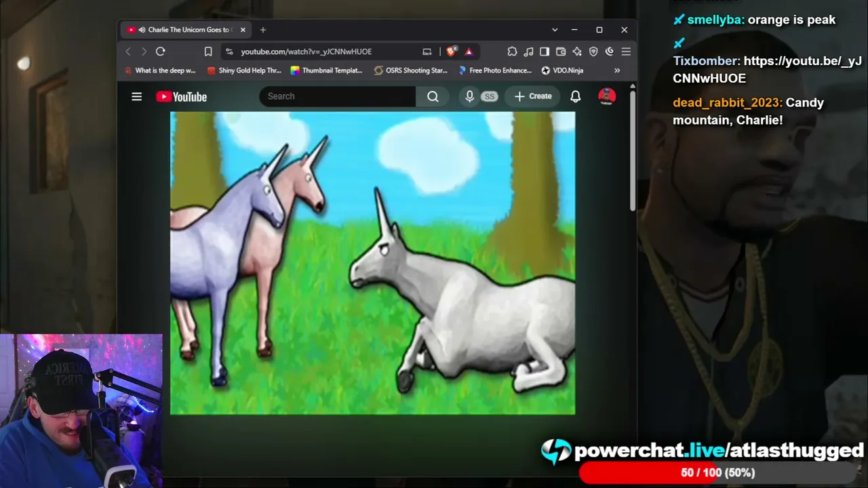Go back using the browser back arrow
This screenshot has height=488, width=868.
(x=128, y=52)
